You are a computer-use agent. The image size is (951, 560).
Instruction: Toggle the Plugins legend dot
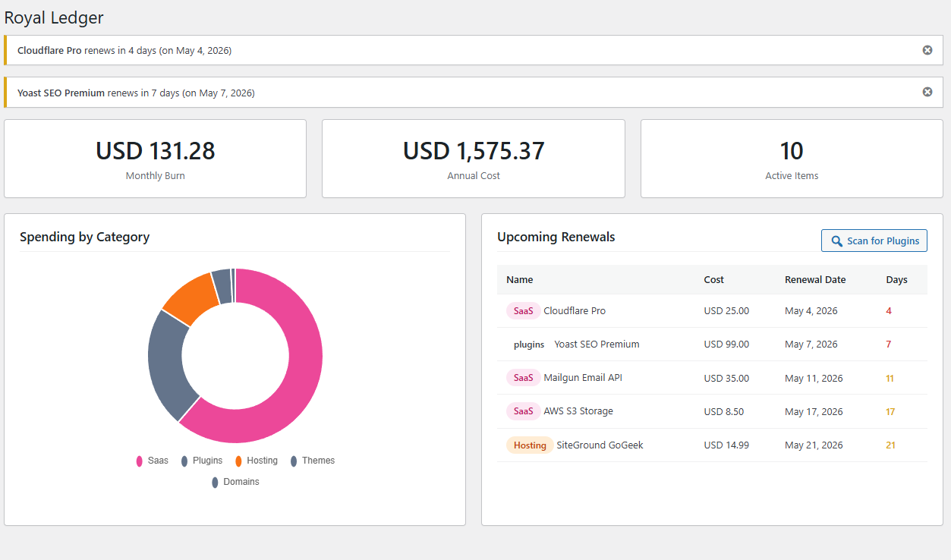click(184, 461)
